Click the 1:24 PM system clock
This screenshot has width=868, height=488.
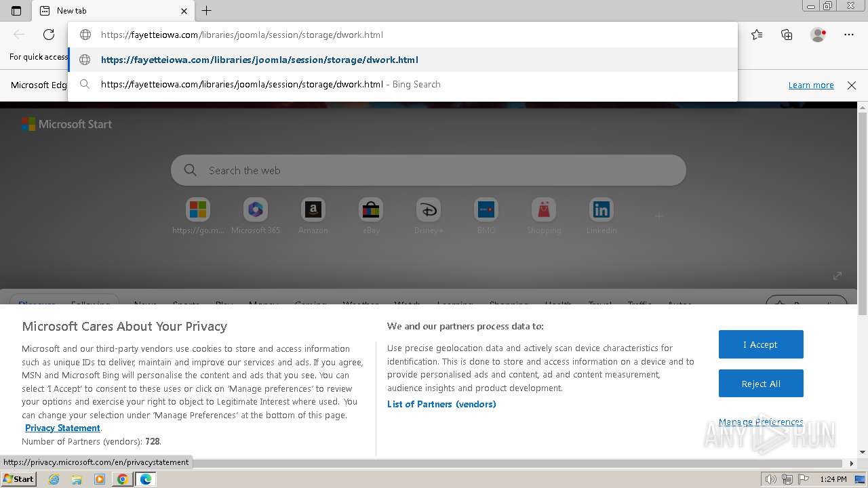(x=833, y=479)
